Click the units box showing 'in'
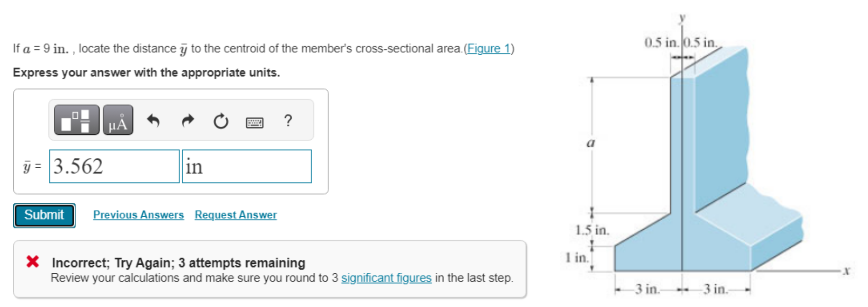The image size is (868, 307). 246,166
